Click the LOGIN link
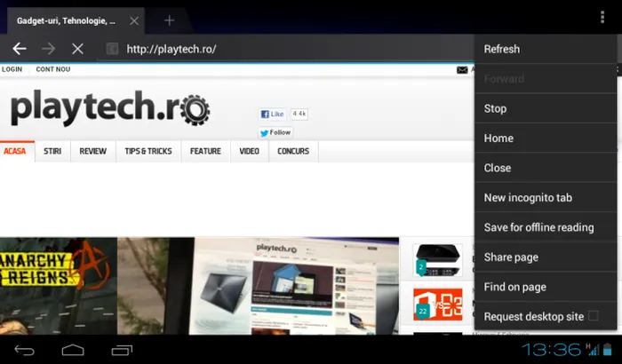 [x=12, y=69]
